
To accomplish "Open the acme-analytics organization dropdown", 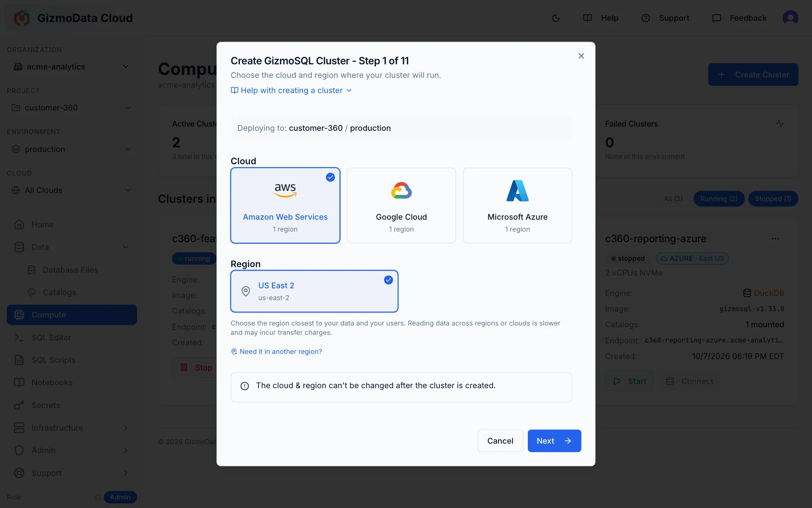I will pos(71,67).
